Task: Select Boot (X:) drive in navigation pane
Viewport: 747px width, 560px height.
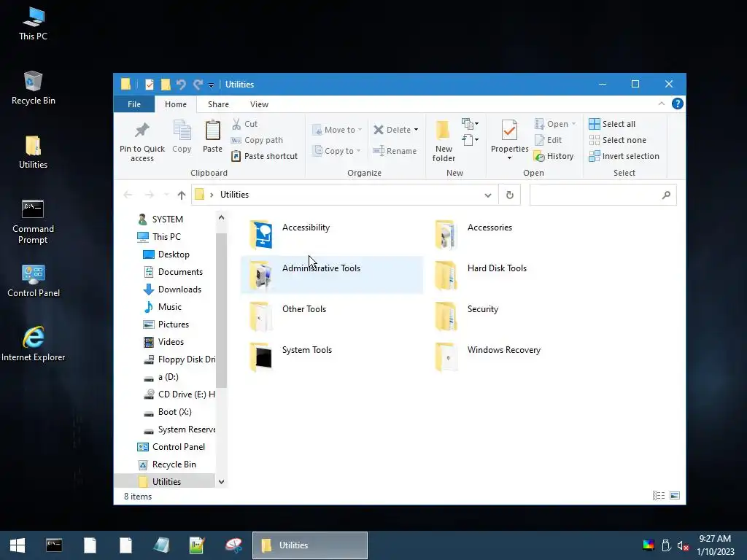Action: click(x=174, y=412)
